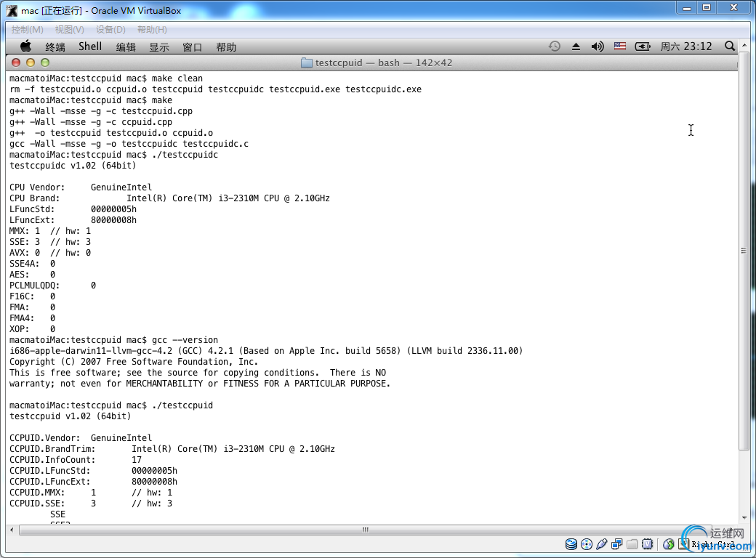Click the value '80000008h' next to LFuncExt:
This screenshot has width=756, height=558.
point(113,220)
